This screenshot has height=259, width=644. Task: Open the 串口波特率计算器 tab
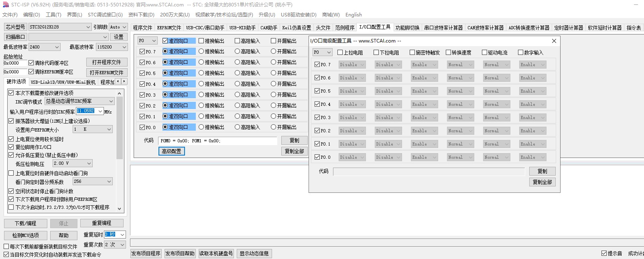point(443,28)
